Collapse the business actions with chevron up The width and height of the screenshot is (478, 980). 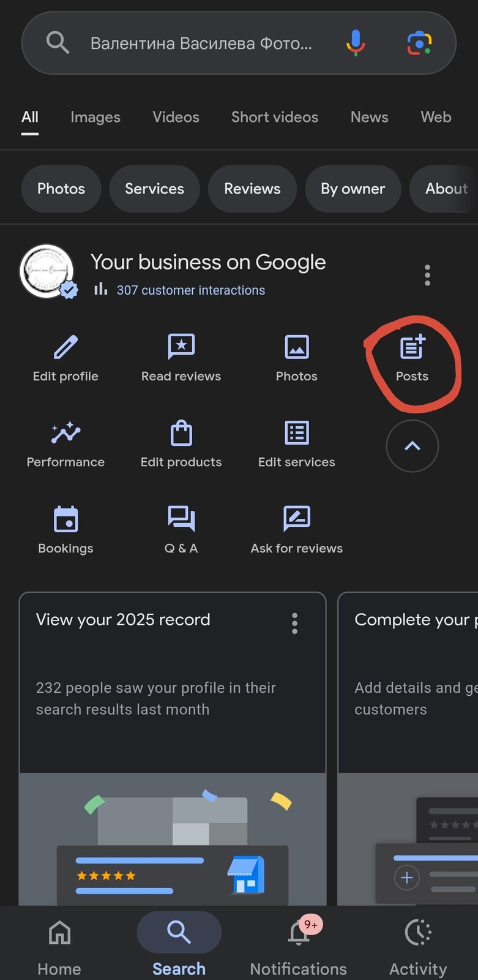[x=413, y=446]
